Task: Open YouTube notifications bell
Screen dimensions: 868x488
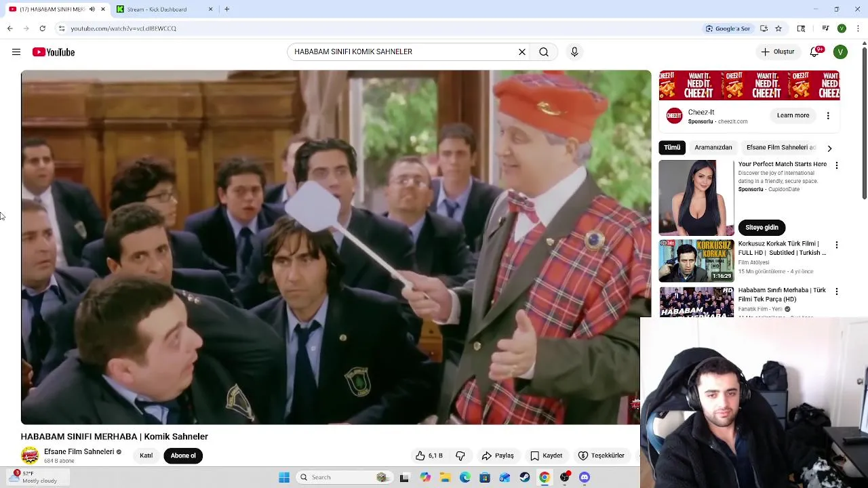Action: point(815,52)
